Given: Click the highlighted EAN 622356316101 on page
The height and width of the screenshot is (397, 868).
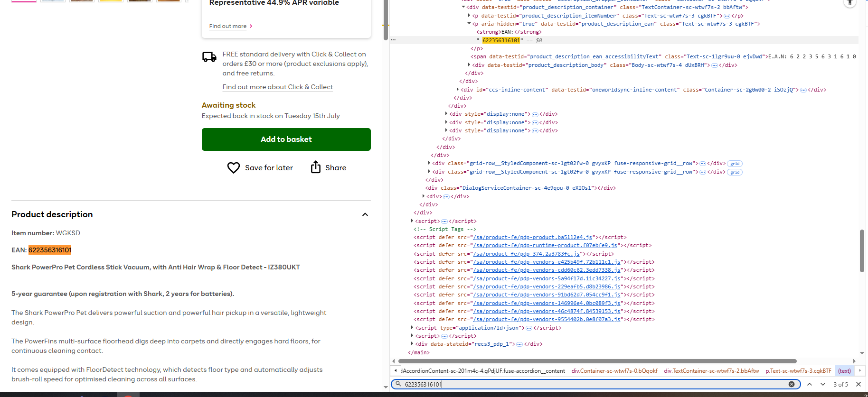Looking at the screenshot, I should coord(50,250).
